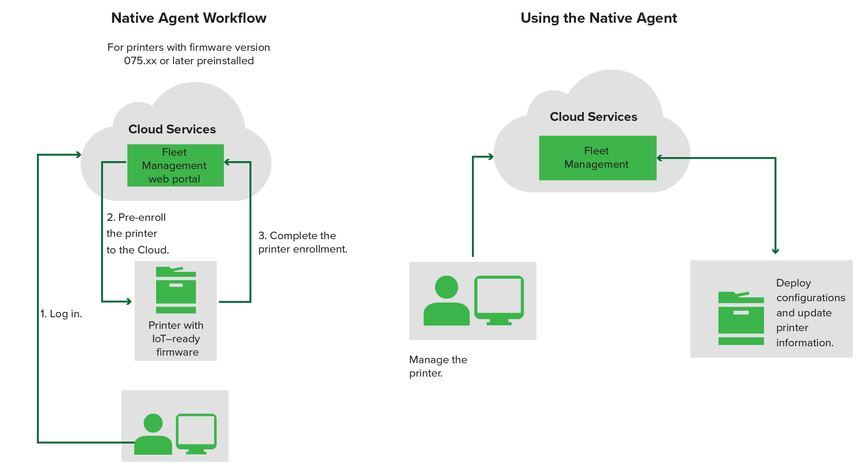Toggle the Fleet Management web portal block

click(175, 165)
